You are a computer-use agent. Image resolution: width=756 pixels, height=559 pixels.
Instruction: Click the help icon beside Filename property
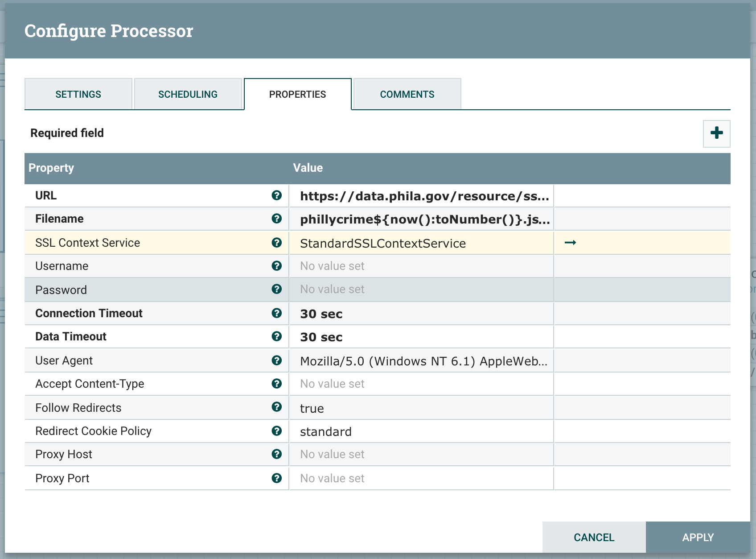click(276, 219)
